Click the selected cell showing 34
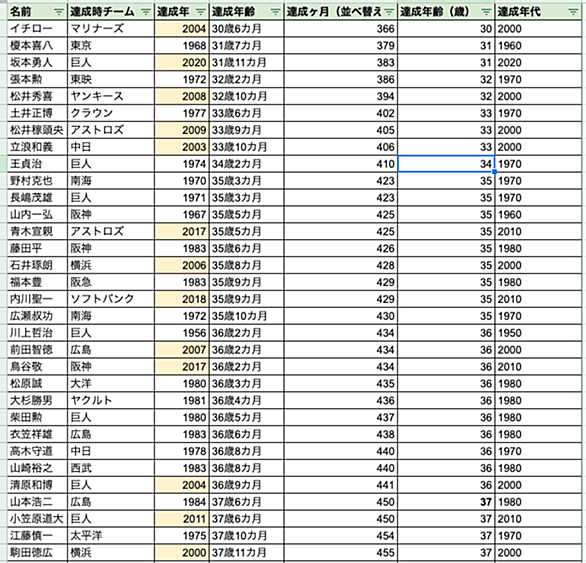 tap(446, 164)
